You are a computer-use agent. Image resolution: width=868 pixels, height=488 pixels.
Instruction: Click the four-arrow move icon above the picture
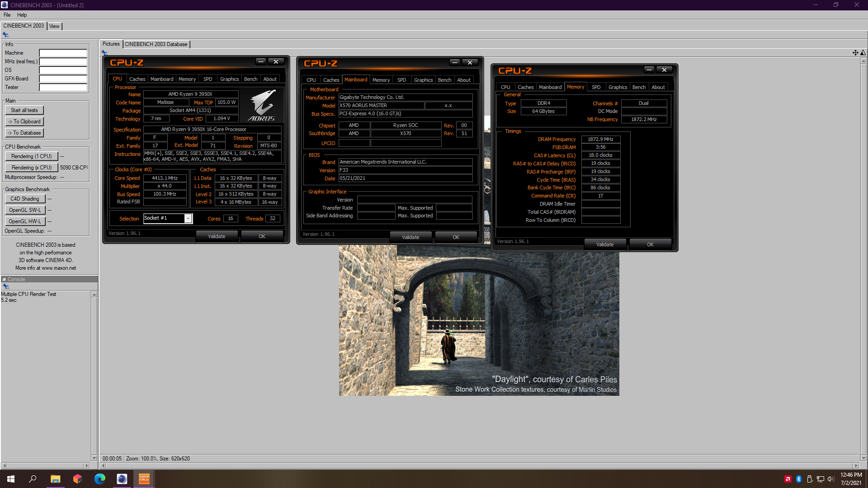(x=855, y=53)
